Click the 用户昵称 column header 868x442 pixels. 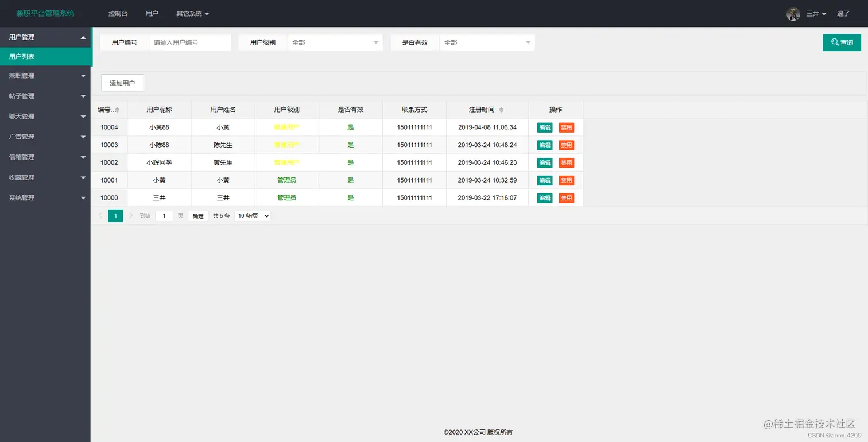[159, 110]
